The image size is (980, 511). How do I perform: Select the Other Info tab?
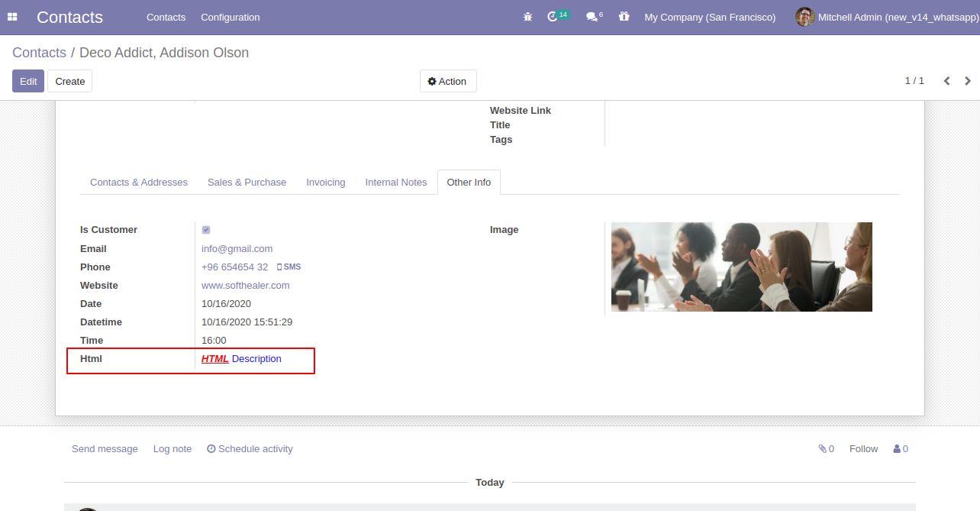tap(469, 183)
